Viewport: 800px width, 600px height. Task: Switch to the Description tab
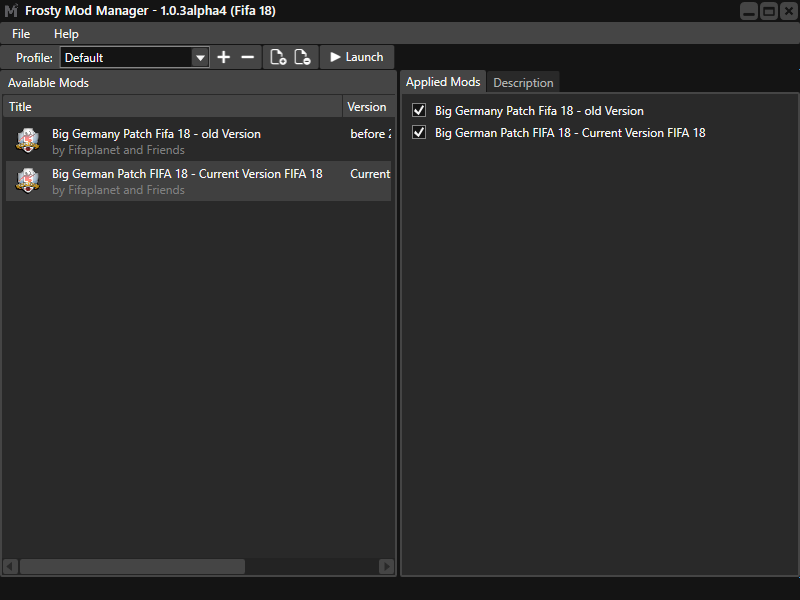click(x=523, y=83)
